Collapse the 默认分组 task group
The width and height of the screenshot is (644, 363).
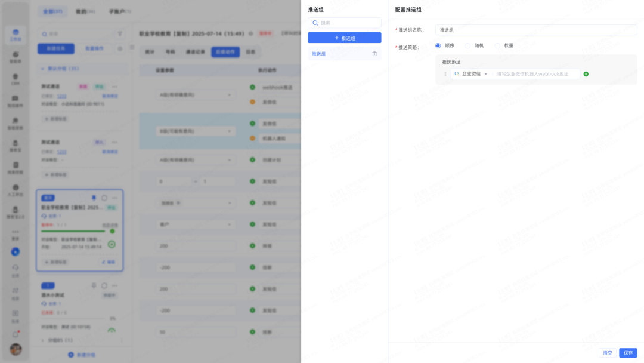[x=42, y=69]
